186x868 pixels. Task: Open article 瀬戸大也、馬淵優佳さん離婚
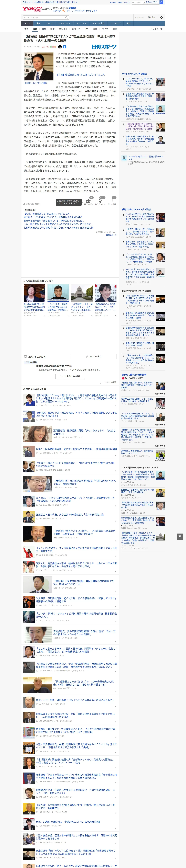pos(76,565)
